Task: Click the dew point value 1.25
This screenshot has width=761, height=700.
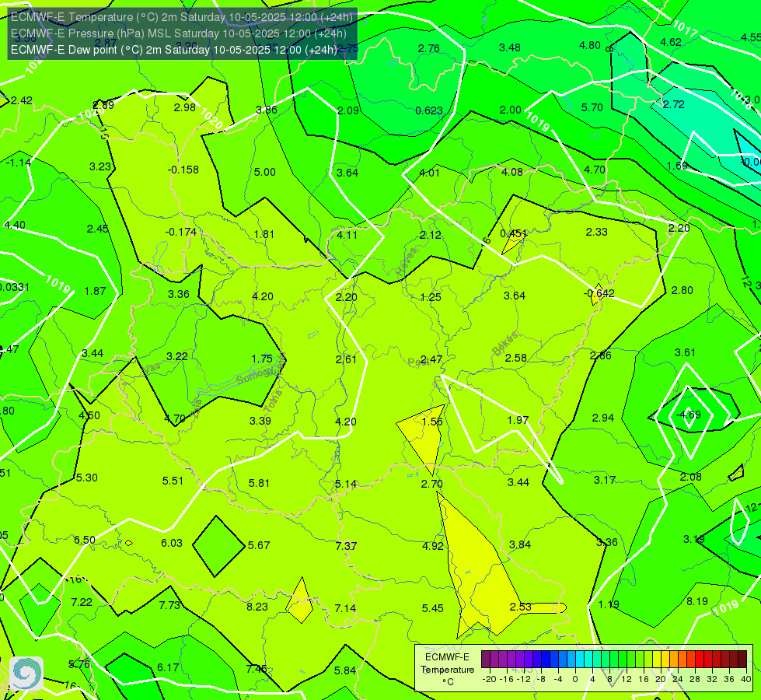Action: click(x=431, y=297)
